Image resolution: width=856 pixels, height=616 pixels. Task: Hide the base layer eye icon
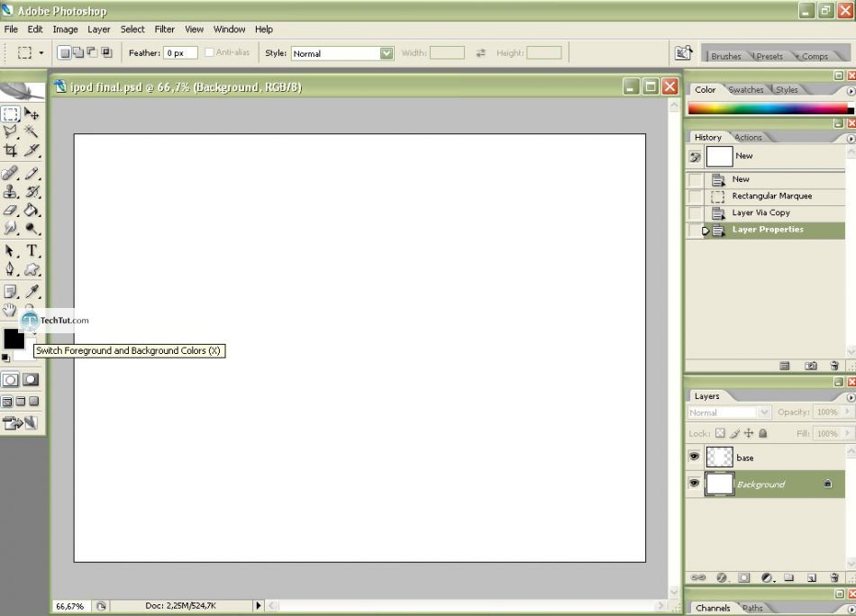coord(694,456)
